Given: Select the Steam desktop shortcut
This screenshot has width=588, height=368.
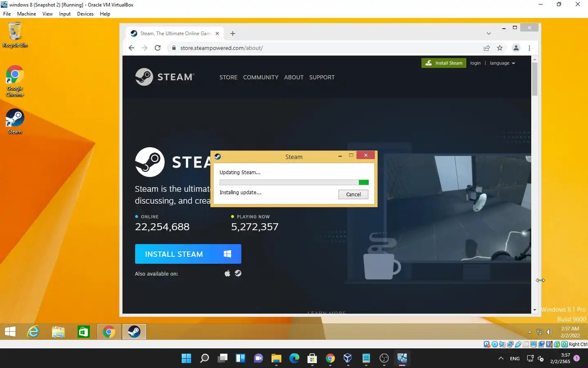Looking at the screenshot, I should tap(15, 121).
